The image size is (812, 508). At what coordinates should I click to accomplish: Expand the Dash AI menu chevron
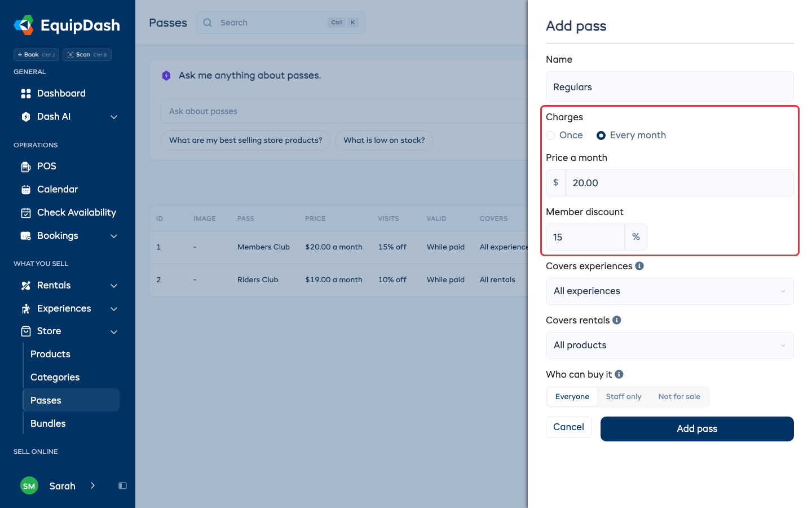pos(114,117)
